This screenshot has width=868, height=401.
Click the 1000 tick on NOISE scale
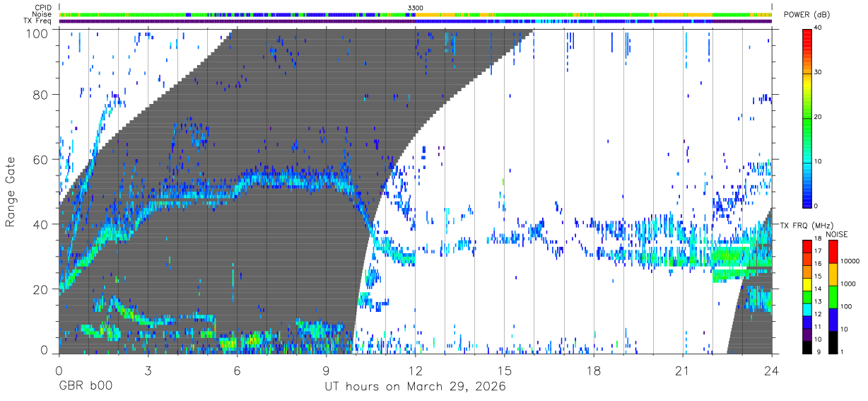tap(848, 284)
